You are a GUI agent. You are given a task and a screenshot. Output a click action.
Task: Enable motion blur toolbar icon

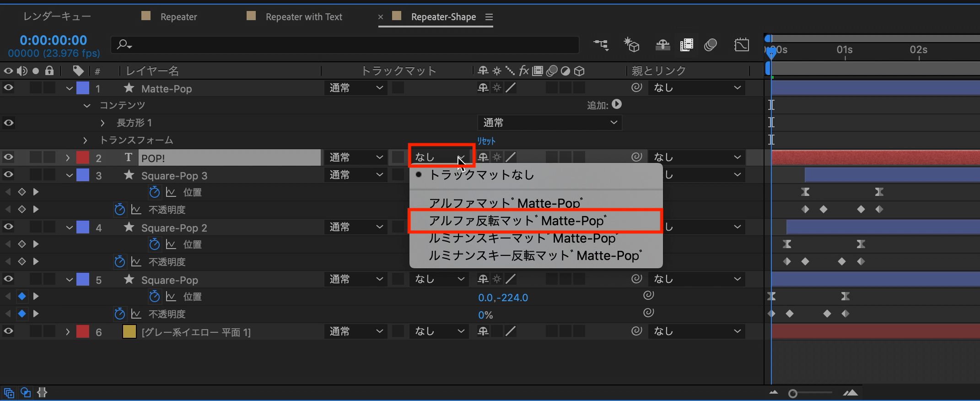tap(711, 44)
